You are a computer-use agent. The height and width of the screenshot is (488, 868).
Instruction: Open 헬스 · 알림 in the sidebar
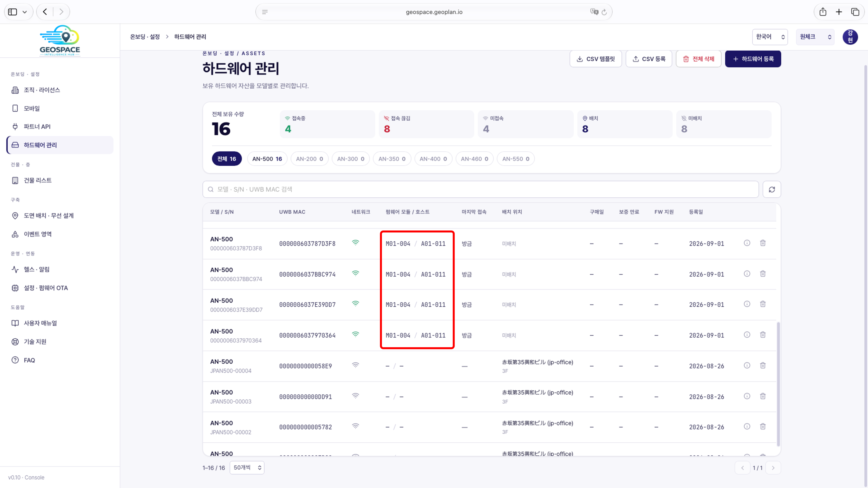(60, 269)
